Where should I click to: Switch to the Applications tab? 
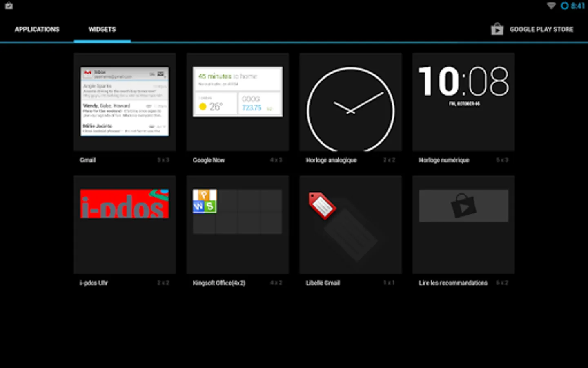pos(37,29)
